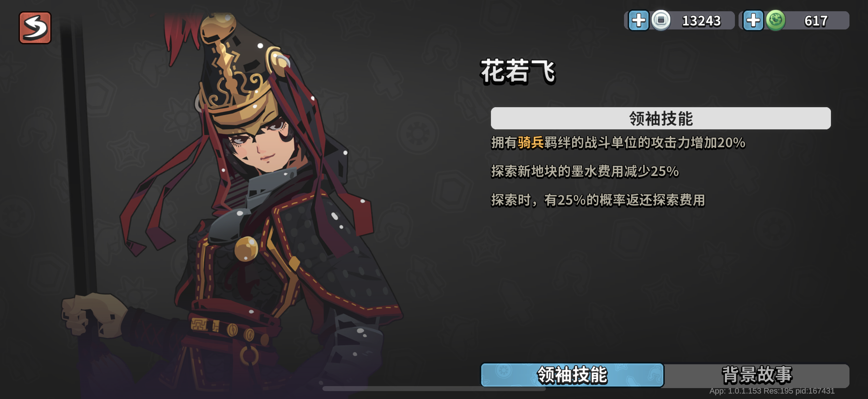Tap the green jade currency icon
Image resolution: width=868 pixels, height=399 pixels.
(776, 20)
